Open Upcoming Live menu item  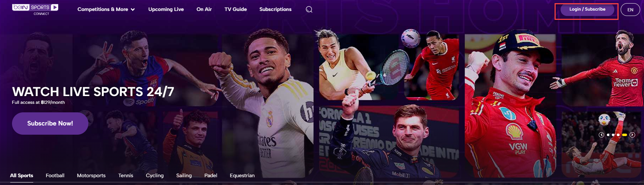point(166,9)
